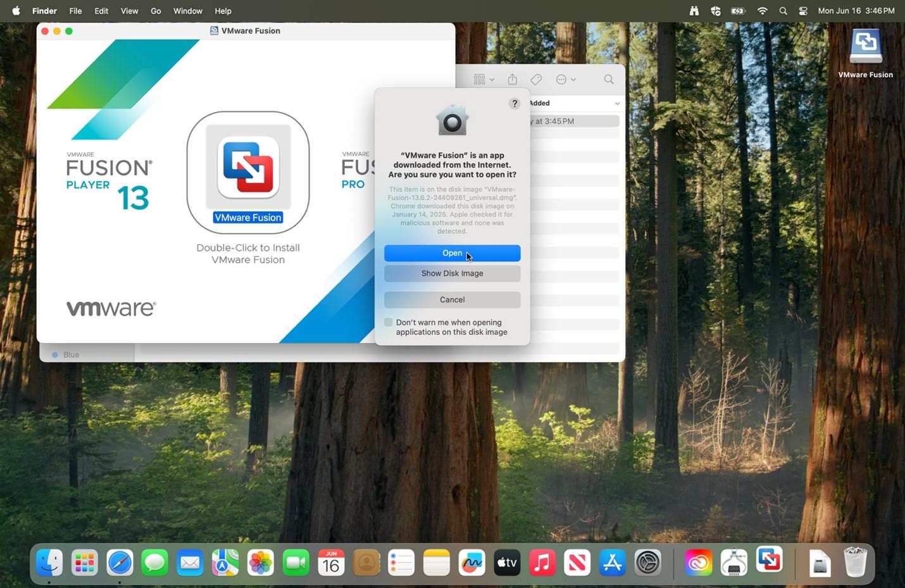Open News from the Dock
Viewport: 905px width, 588px height.
[577, 562]
